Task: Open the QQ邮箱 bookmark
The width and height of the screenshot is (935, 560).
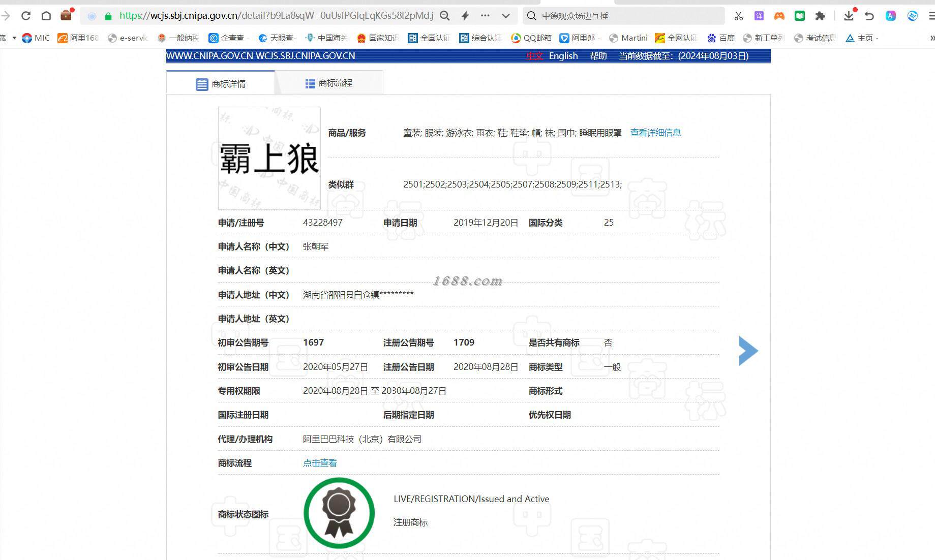Action: pyautogui.click(x=531, y=38)
